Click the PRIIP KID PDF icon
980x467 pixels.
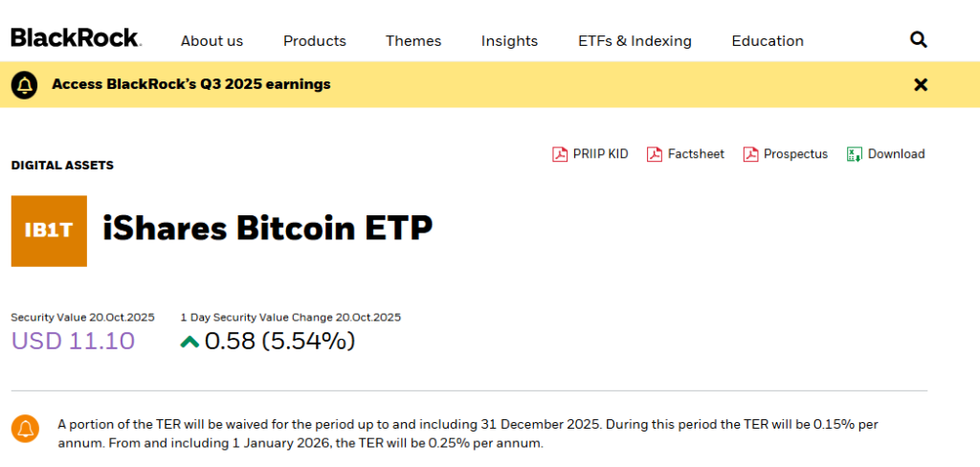click(560, 154)
